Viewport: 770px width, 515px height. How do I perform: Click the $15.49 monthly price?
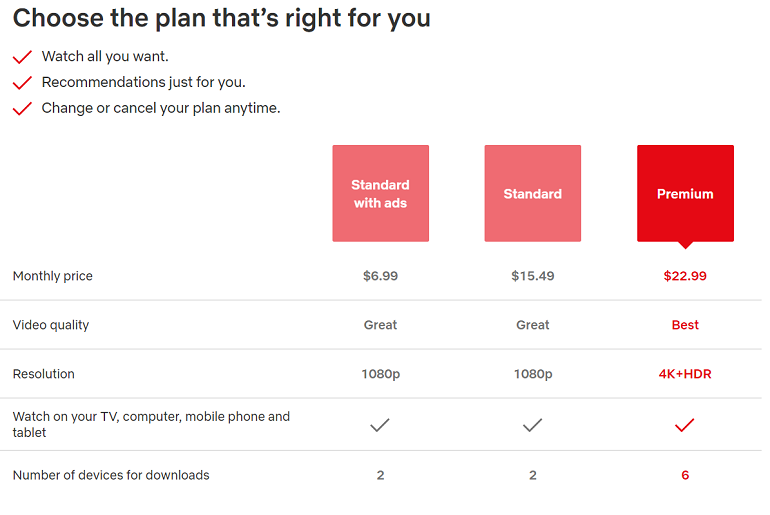coord(532,276)
